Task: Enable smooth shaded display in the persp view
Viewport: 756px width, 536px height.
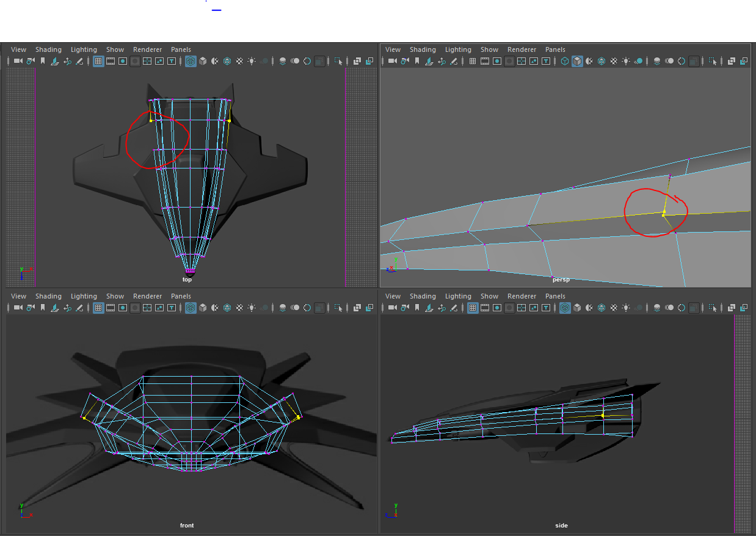Action: [x=576, y=61]
